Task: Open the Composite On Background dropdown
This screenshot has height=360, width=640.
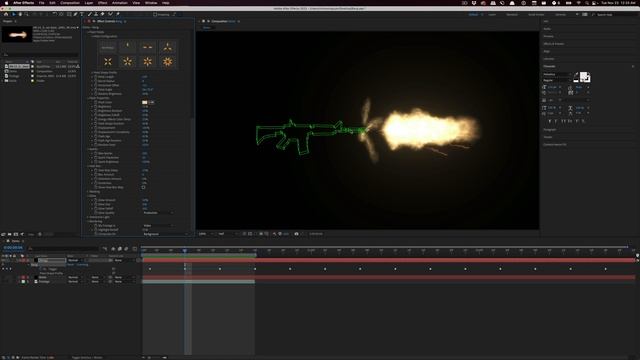Action: point(165,234)
